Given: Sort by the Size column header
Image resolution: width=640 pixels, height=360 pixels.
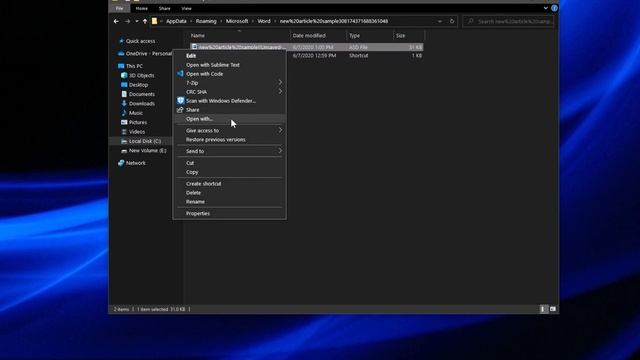Looking at the screenshot, I should coord(400,36).
